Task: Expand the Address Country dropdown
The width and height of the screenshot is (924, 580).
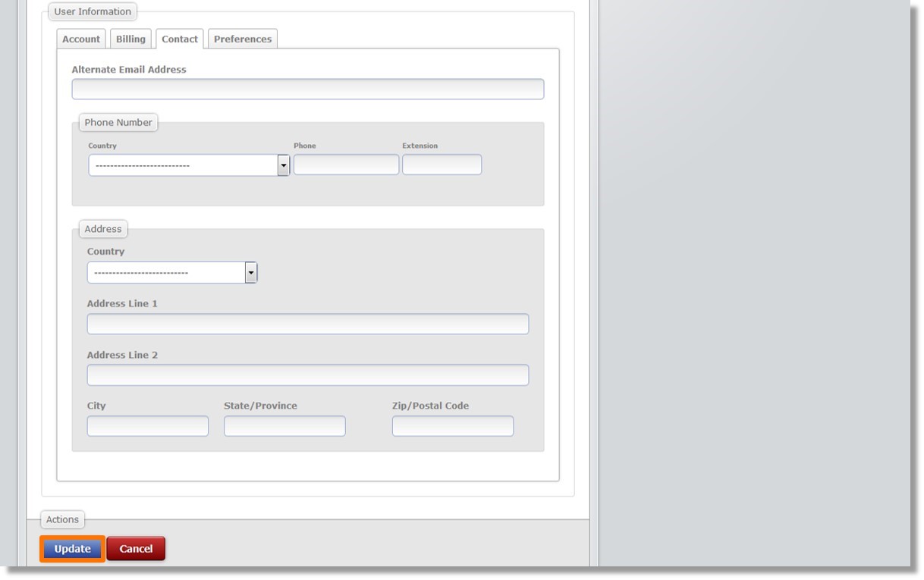Action: 172,272
